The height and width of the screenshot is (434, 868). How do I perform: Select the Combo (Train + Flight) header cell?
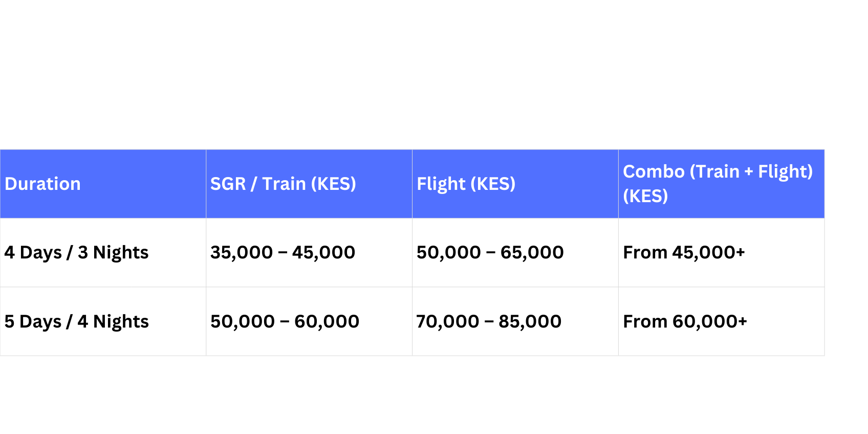[718, 183]
